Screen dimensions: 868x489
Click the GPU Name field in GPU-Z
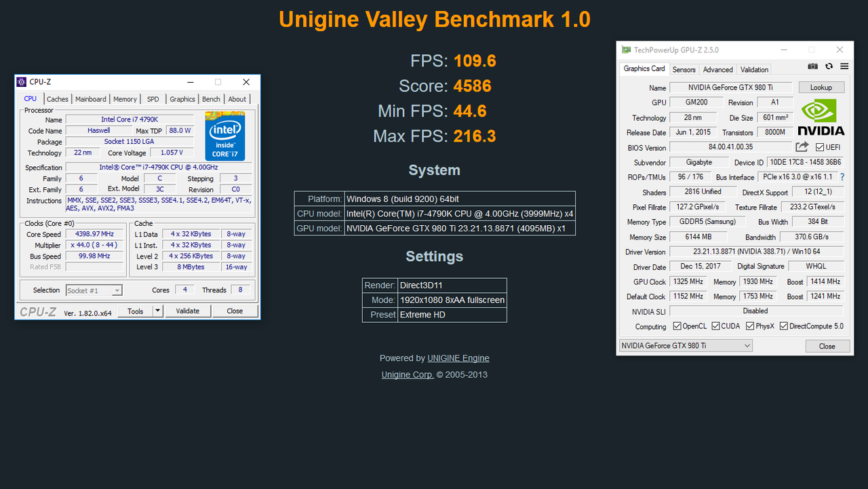click(731, 87)
